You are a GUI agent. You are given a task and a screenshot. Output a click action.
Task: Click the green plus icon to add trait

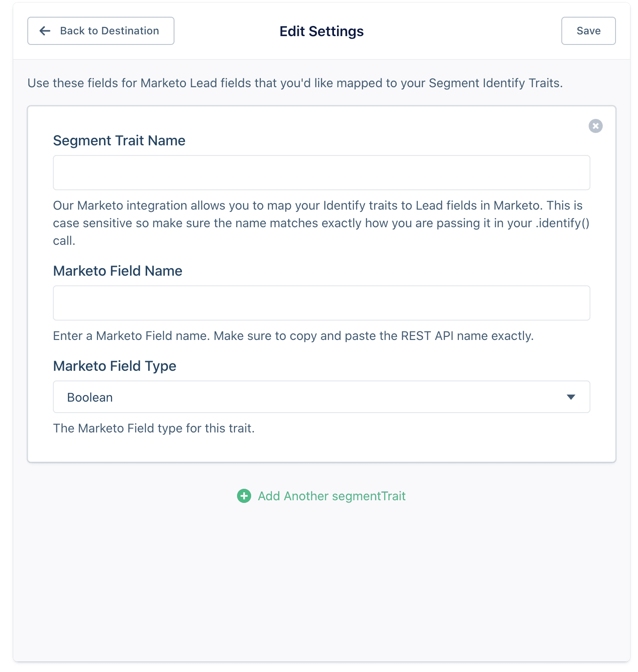[244, 496]
